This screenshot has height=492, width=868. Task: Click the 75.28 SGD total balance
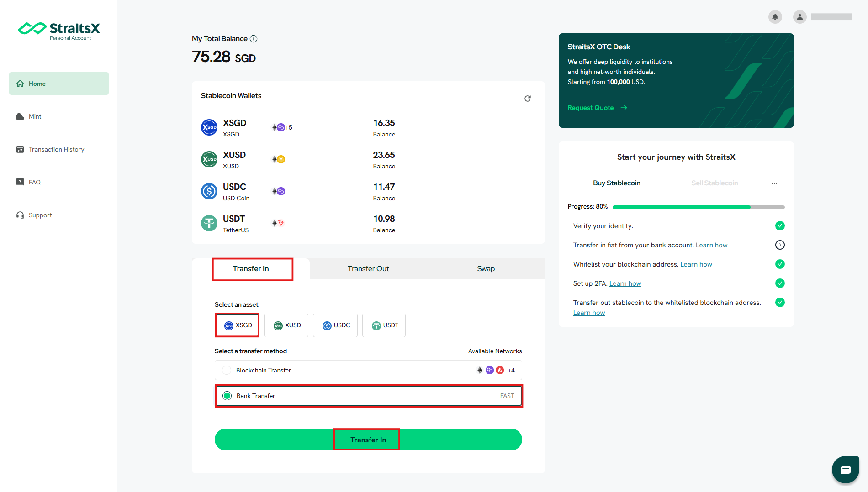click(x=224, y=57)
